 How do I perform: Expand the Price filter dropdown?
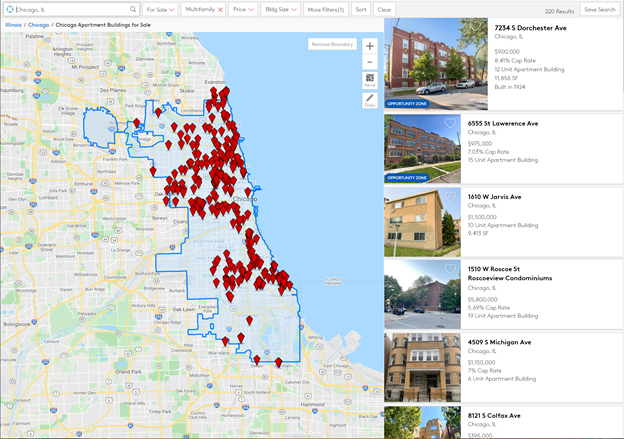coord(243,9)
